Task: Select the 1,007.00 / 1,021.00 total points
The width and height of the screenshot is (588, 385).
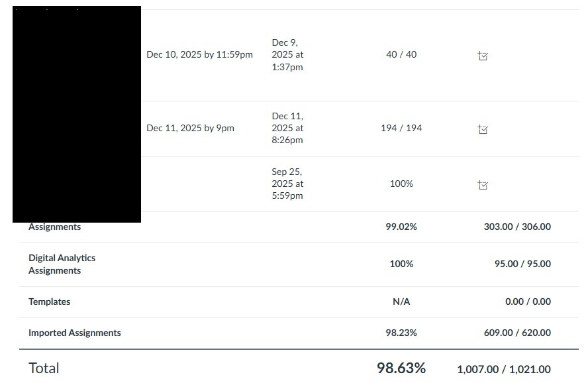Action: pyautogui.click(x=503, y=369)
